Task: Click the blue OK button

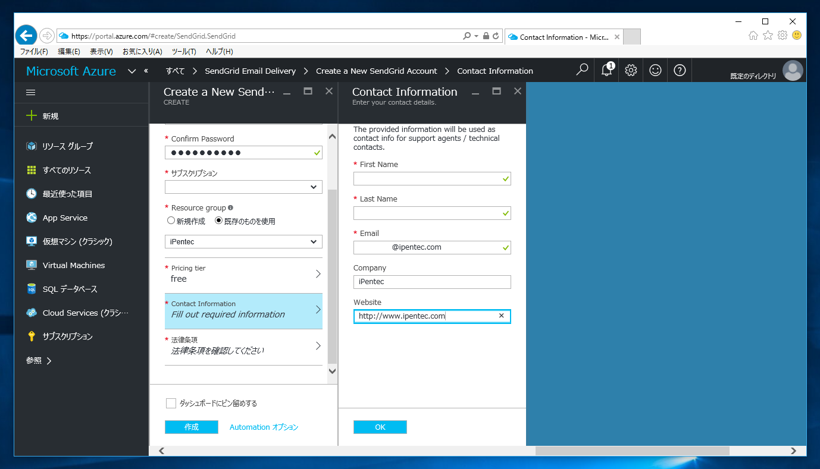Action: [380, 427]
